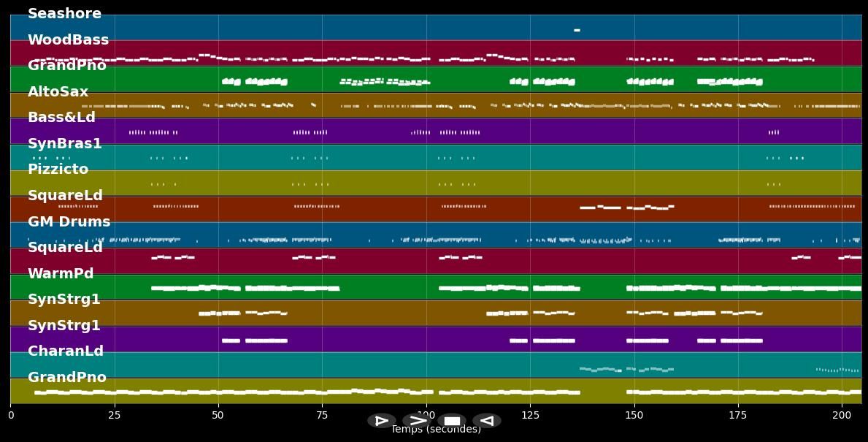Select the WoodBass track label
Viewport: 868px width, 442px height.
(x=68, y=40)
